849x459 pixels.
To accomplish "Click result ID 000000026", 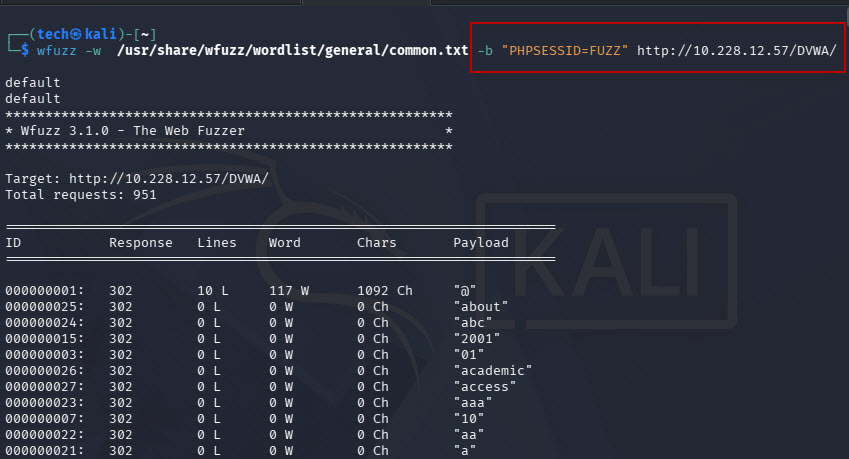I will coord(45,371).
